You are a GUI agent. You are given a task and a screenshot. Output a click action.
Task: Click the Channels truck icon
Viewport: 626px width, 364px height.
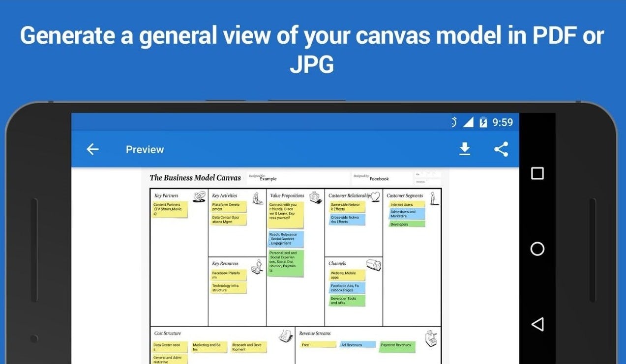pyautogui.click(x=374, y=265)
